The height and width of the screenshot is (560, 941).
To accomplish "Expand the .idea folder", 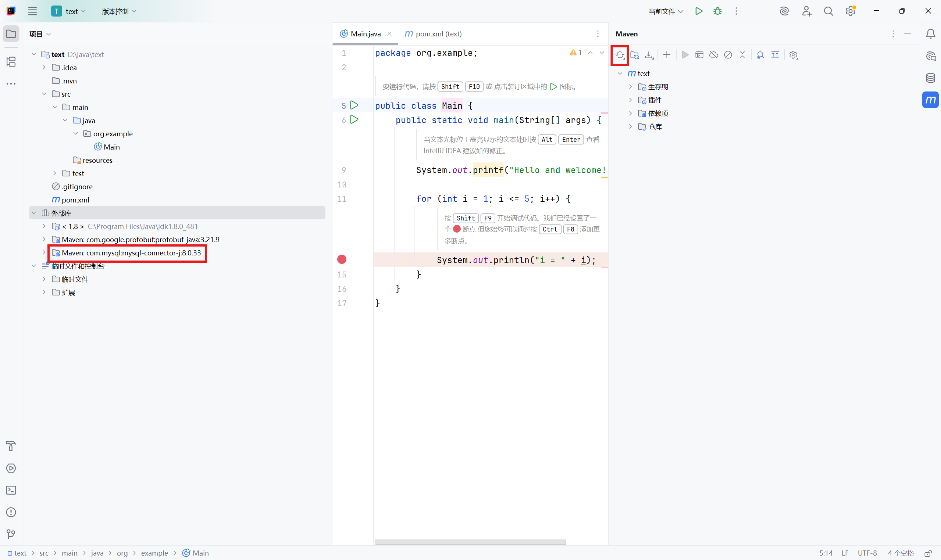I will pos(44,68).
